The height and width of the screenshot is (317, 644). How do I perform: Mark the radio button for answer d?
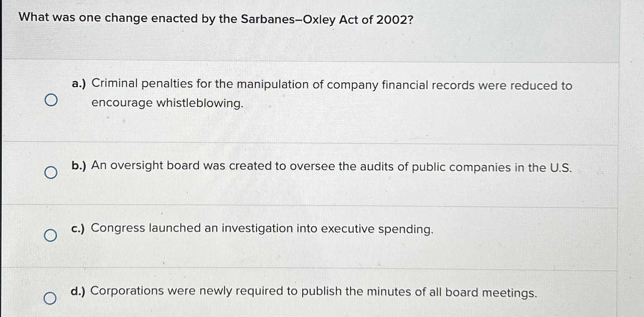(50, 298)
